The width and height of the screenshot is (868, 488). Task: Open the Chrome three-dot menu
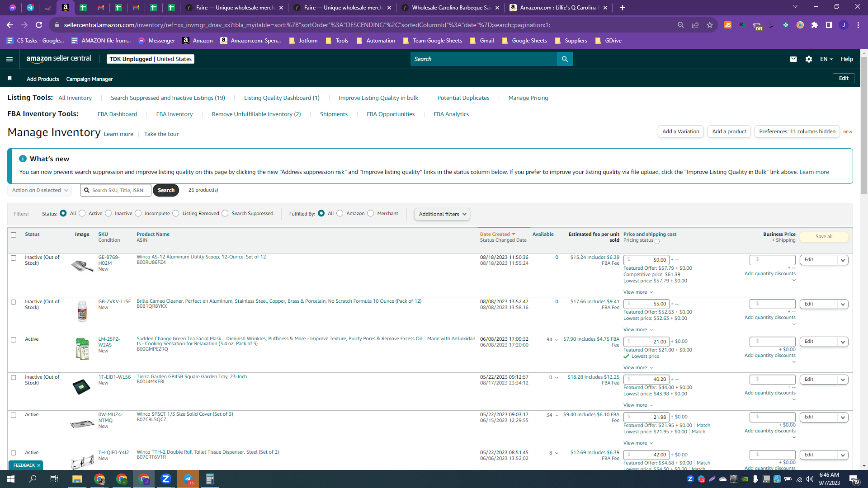pyautogui.click(x=858, y=25)
